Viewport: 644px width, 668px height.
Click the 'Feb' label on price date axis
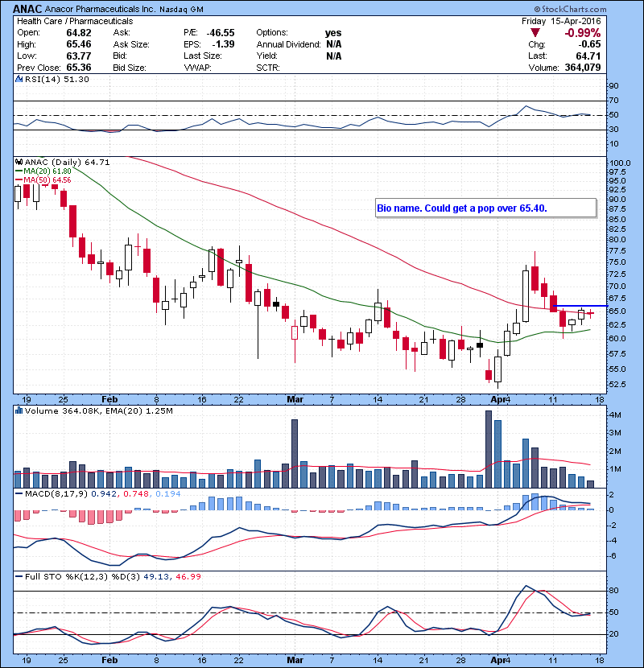click(x=109, y=400)
